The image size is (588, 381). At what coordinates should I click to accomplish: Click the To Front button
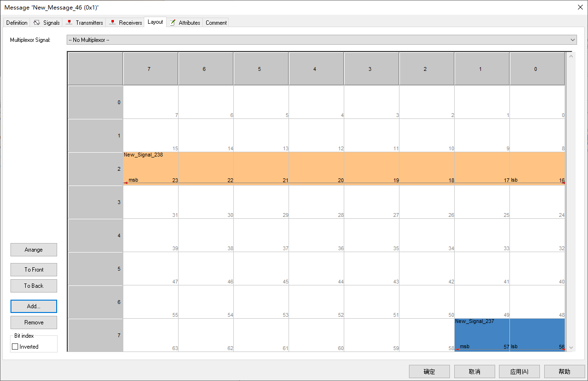34,270
